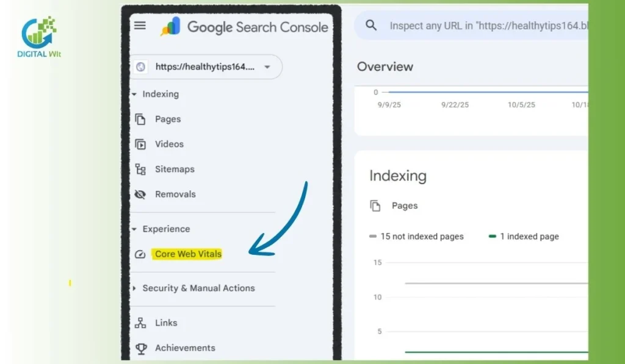Collapse the Indexing section
625x364 pixels.
pos(134,94)
